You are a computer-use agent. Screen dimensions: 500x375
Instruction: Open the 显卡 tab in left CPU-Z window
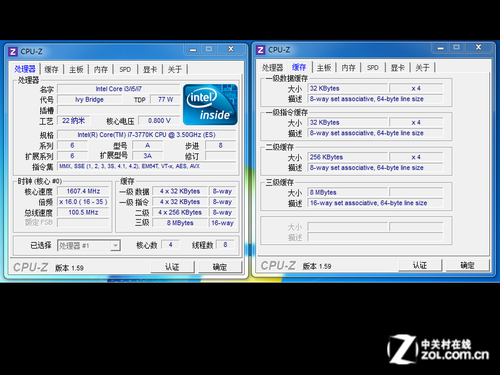(150, 69)
